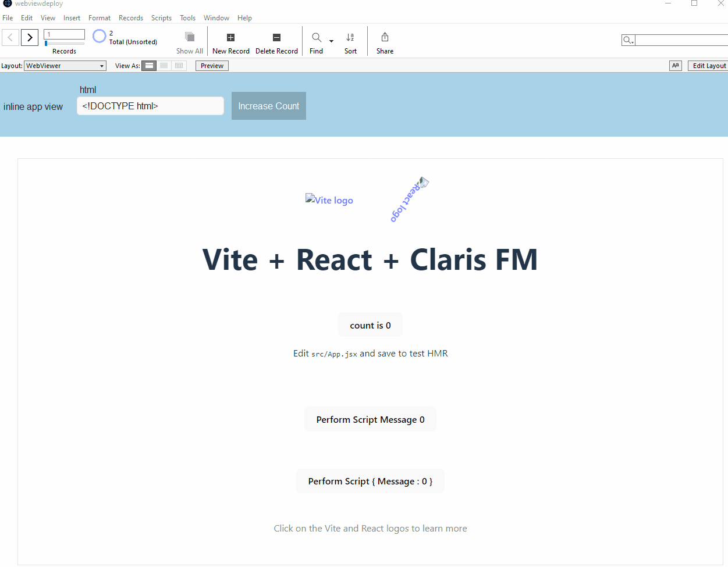The height and width of the screenshot is (567, 728).
Task: Open the Edit menu
Action: (x=27, y=18)
